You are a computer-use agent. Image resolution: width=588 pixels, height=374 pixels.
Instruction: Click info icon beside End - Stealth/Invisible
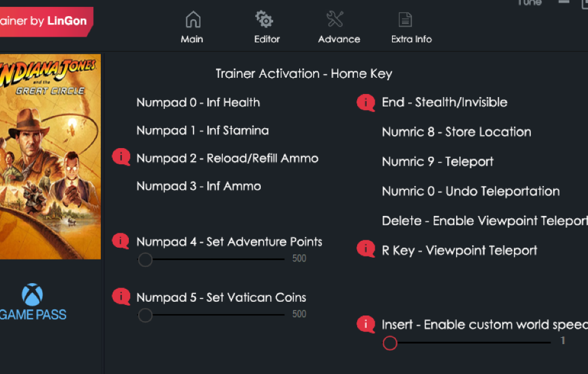(366, 102)
